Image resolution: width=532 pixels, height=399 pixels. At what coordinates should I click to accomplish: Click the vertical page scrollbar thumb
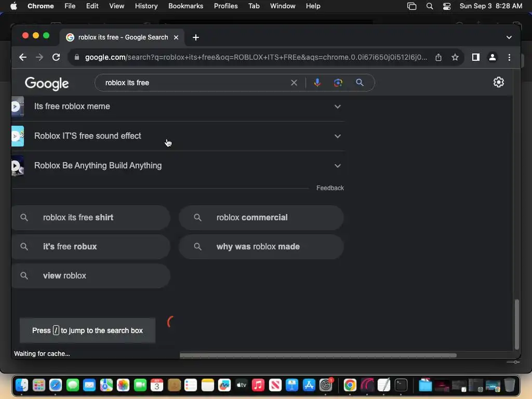pos(517,324)
